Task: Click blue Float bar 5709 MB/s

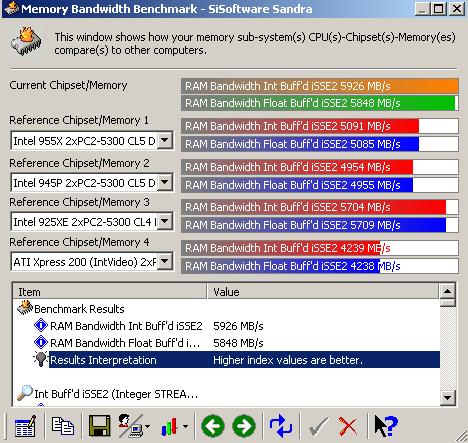Action: [320, 225]
